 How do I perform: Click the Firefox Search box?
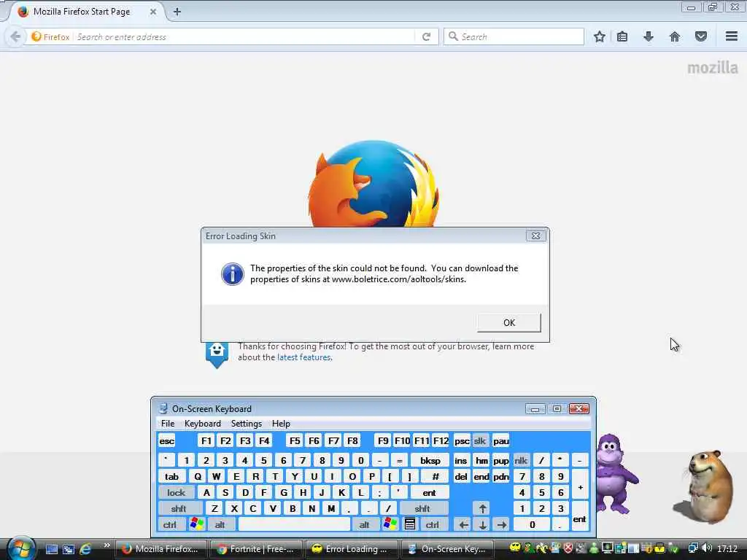click(x=514, y=36)
